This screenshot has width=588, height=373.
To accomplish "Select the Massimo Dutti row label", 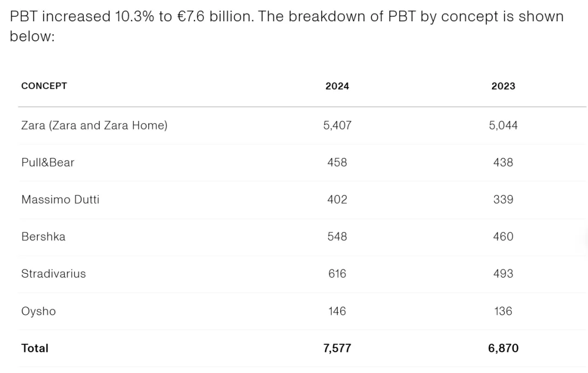I will (60, 199).
